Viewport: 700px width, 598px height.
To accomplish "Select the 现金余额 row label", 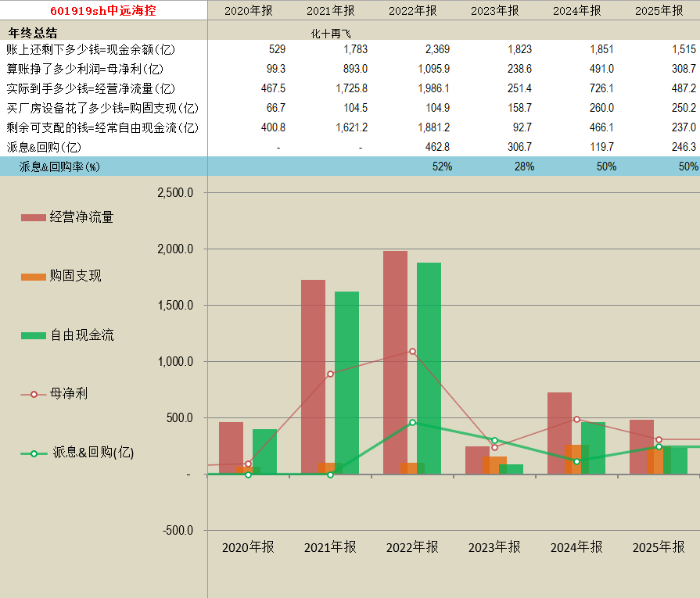I will point(91,49).
